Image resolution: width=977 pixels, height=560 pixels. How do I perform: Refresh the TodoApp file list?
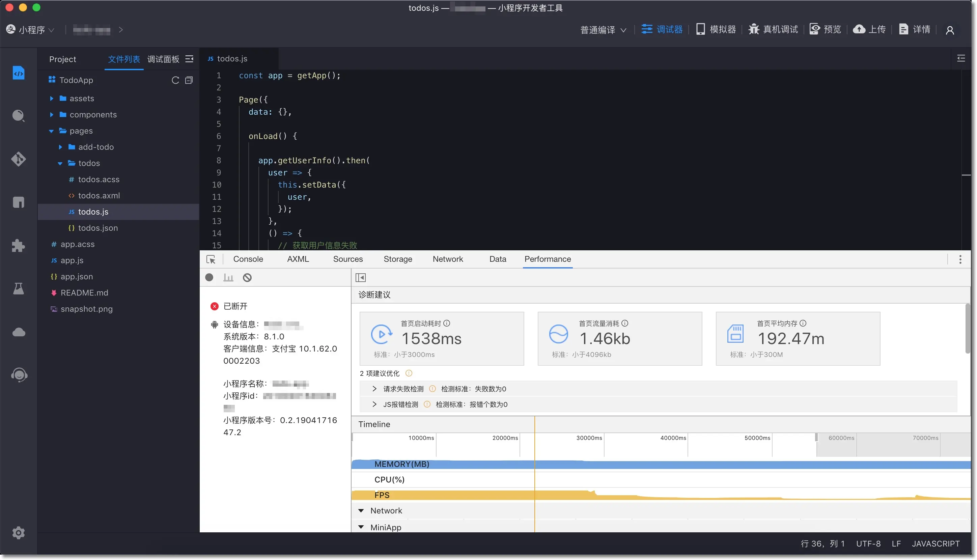(175, 80)
